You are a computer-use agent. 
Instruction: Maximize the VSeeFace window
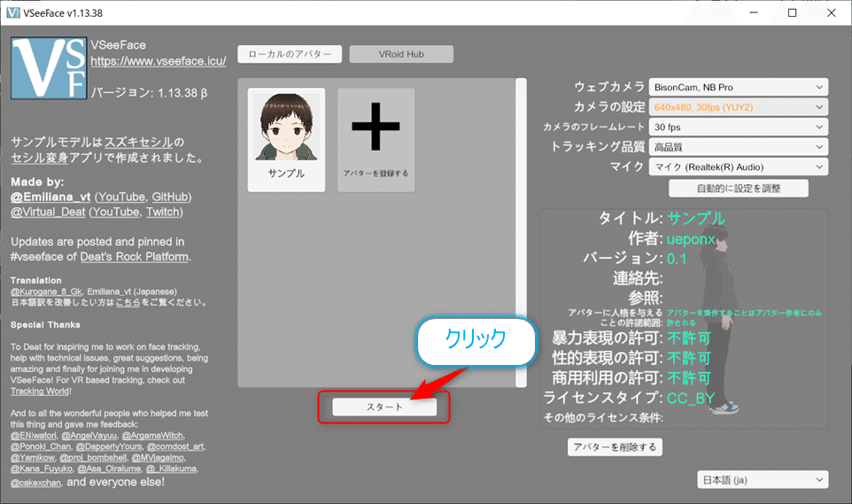point(793,12)
